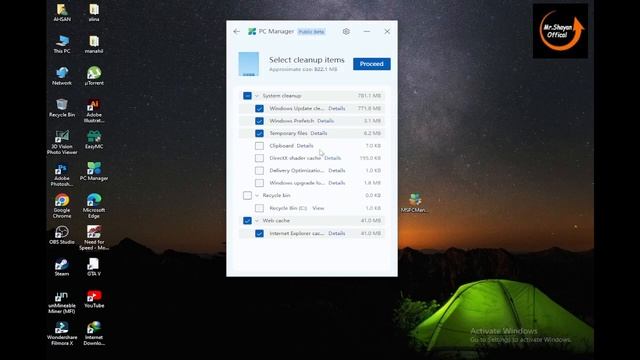640x360 pixels.
Task: Check the Clipboard checkbox
Action: click(x=259, y=146)
